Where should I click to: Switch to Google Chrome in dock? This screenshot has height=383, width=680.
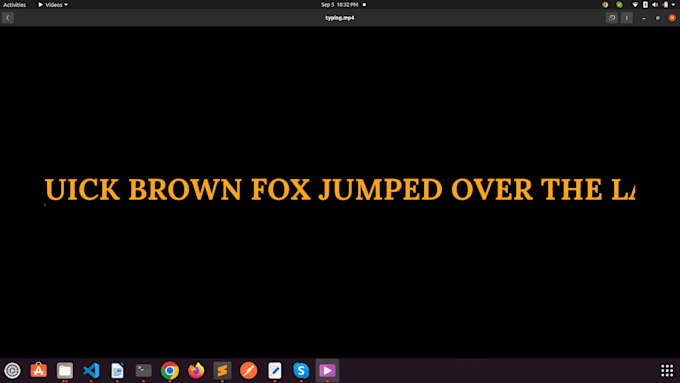pos(170,370)
